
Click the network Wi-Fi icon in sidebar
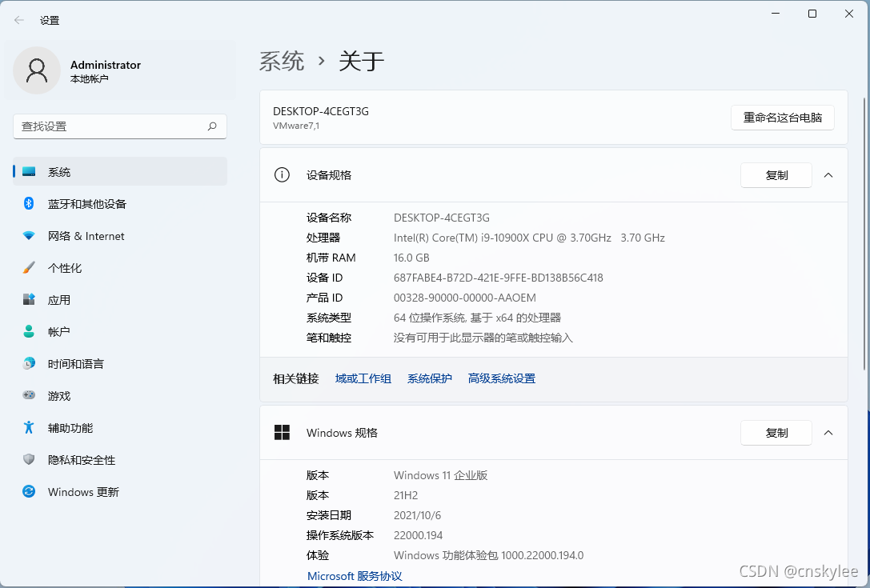29,236
